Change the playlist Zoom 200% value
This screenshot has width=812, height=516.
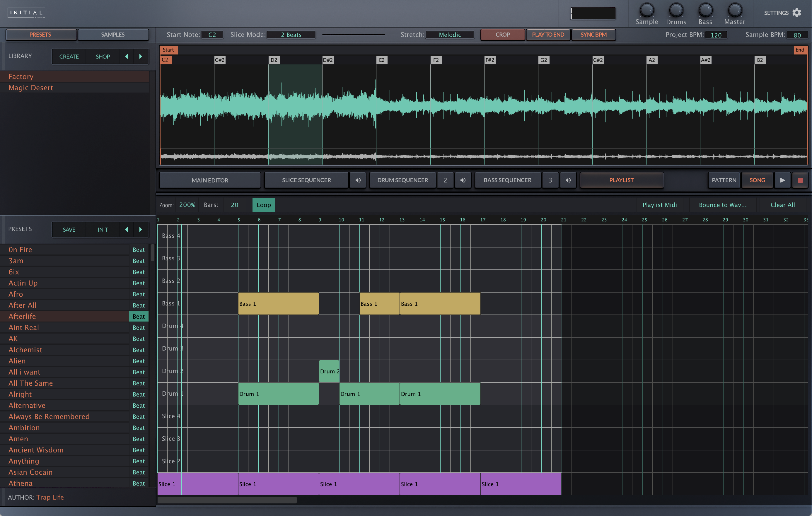tap(187, 205)
